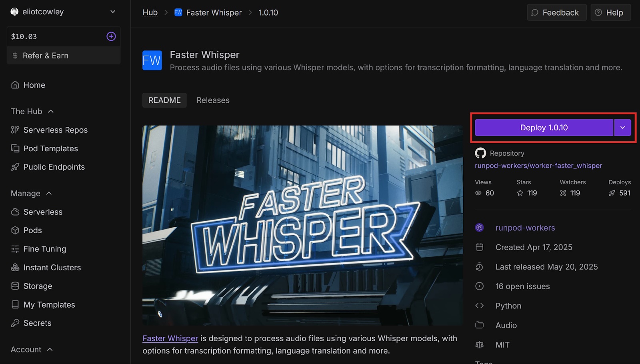
Task: Click the Deploys rocket icon
Action: point(612,193)
